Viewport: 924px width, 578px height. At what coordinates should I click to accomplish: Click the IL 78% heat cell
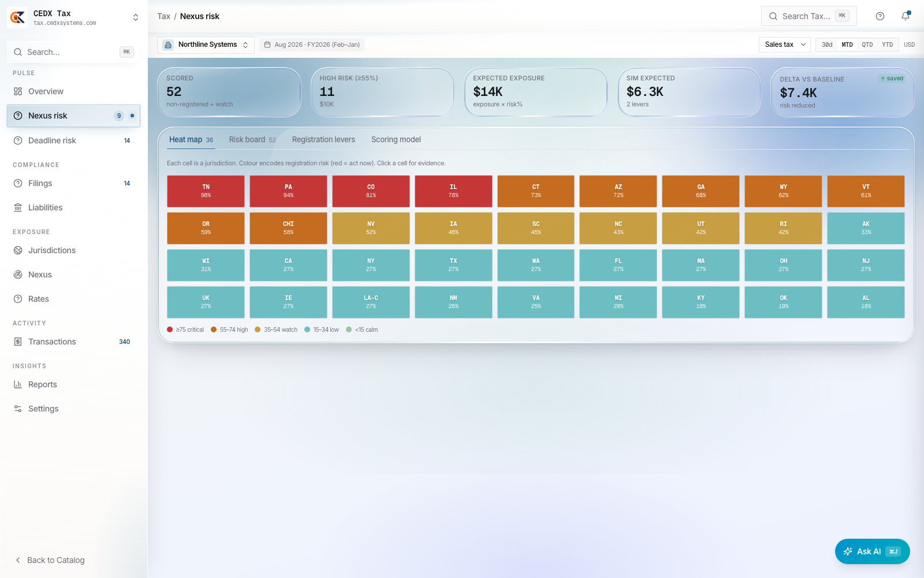(x=453, y=191)
